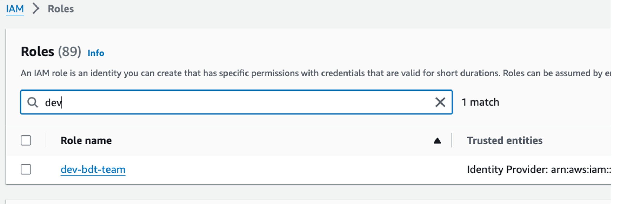Check the dev-bdt-team row checkbox
The height and width of the screenshot is (212, 644).
tap(26, 170)
